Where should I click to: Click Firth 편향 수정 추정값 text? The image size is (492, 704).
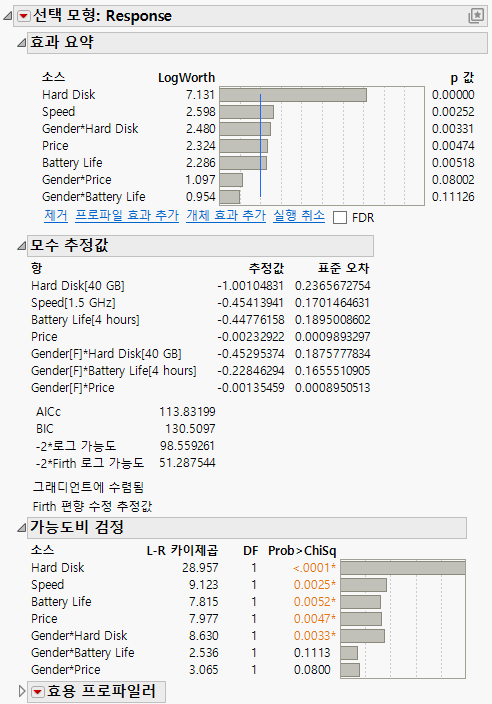click(x=92, y=507)
